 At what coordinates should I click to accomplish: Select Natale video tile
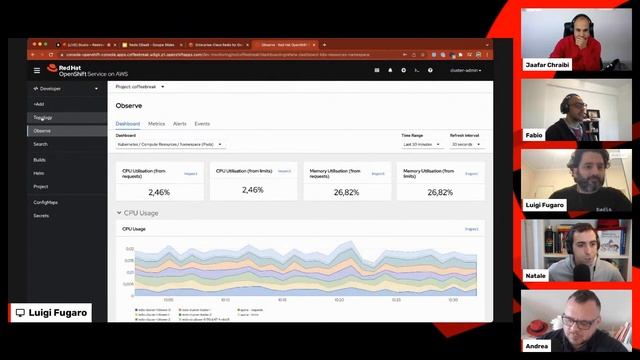[x=576, y=250]
